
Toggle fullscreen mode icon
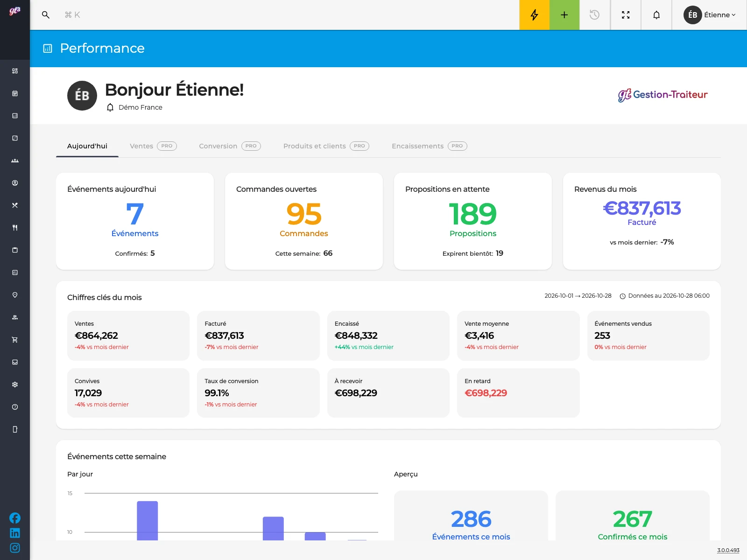pyautogui.click(x=626, y=15)
